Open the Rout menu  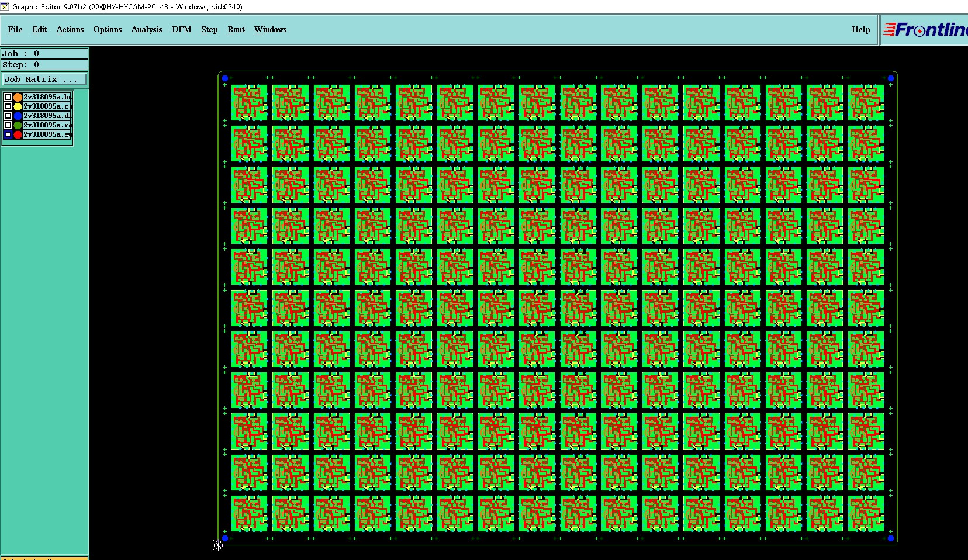pos(236,29)
